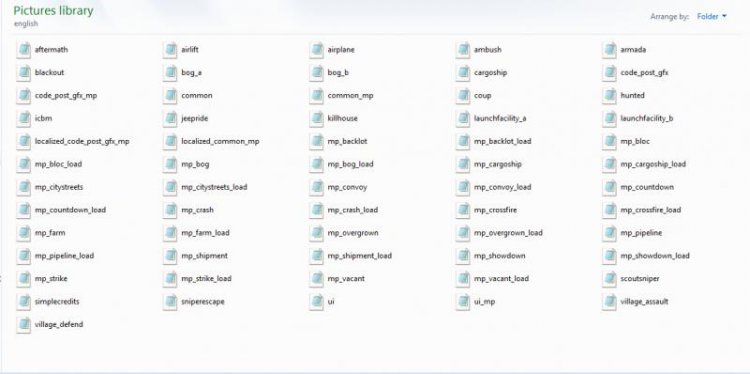Open the Arrange by Folder dropdown
Image resolution: width=750 pixels, height=374 pixels.
tap(712, 17)
